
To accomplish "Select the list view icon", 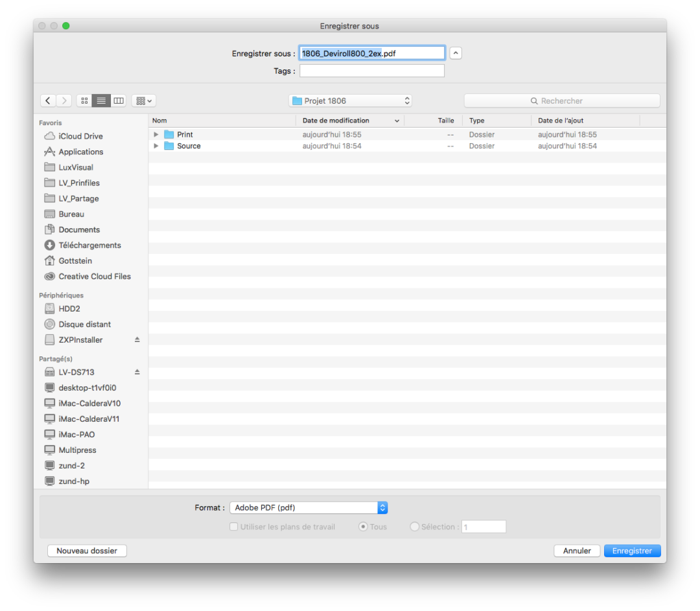I will click(x=101, y=100).
